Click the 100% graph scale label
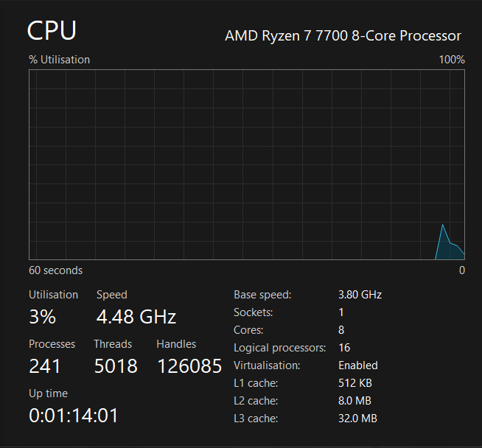Image resolution: width=482 pixels, height=448 pixels. coord(452,60)
